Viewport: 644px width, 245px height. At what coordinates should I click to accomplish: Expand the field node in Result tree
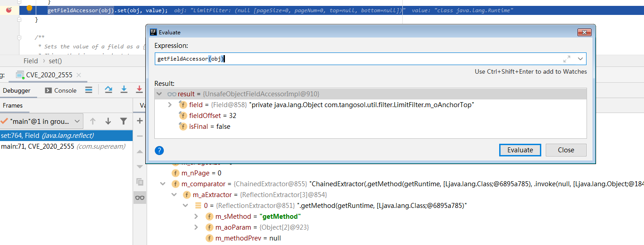(170, 105)
